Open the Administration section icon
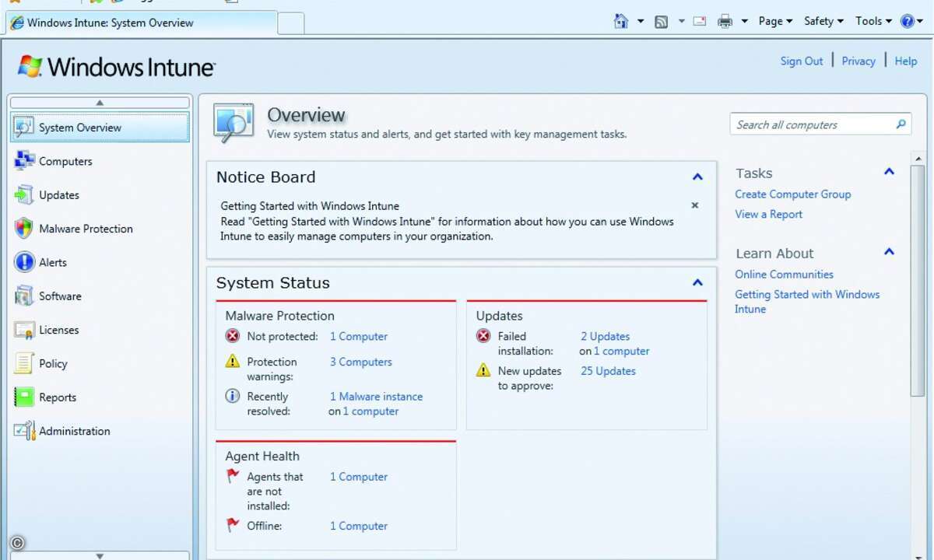This screenshot has width=934, height=560. 25,431
